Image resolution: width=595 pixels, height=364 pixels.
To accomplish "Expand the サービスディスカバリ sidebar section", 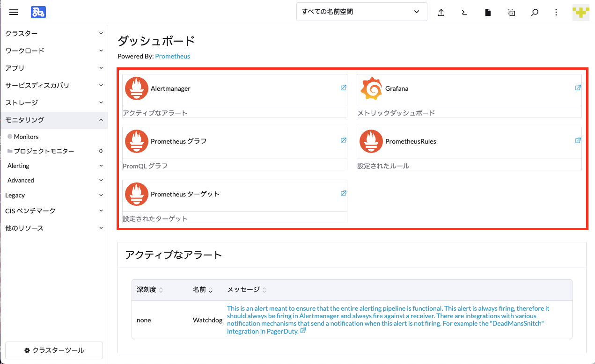I will pyautogui.click(x=54, y=85).
